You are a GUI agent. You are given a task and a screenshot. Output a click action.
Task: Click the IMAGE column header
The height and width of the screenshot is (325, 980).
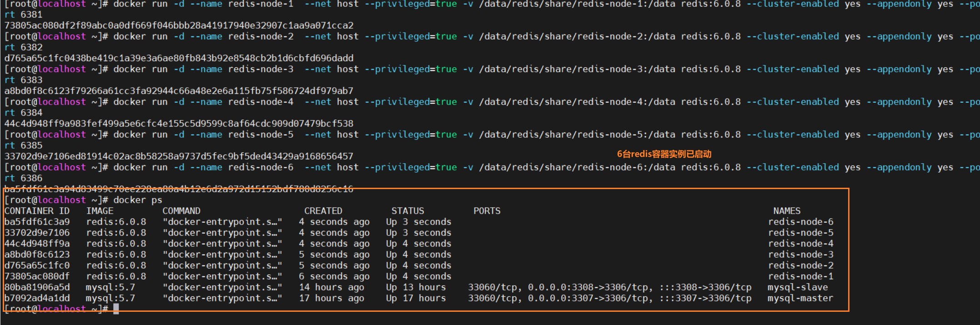pyautogui.click(x=100, y=211)
